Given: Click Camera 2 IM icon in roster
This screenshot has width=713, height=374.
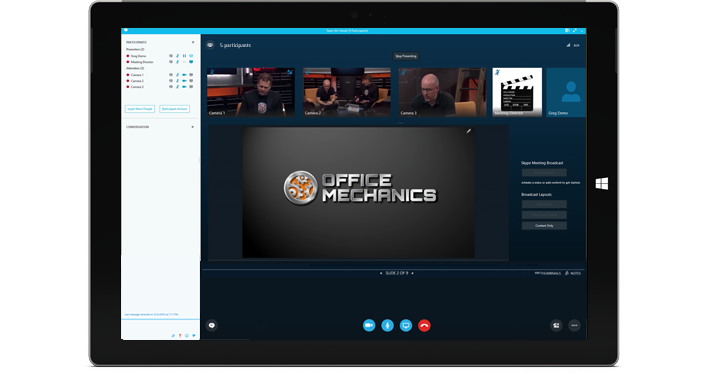Looking at the screenshot, I should (171, 81).
